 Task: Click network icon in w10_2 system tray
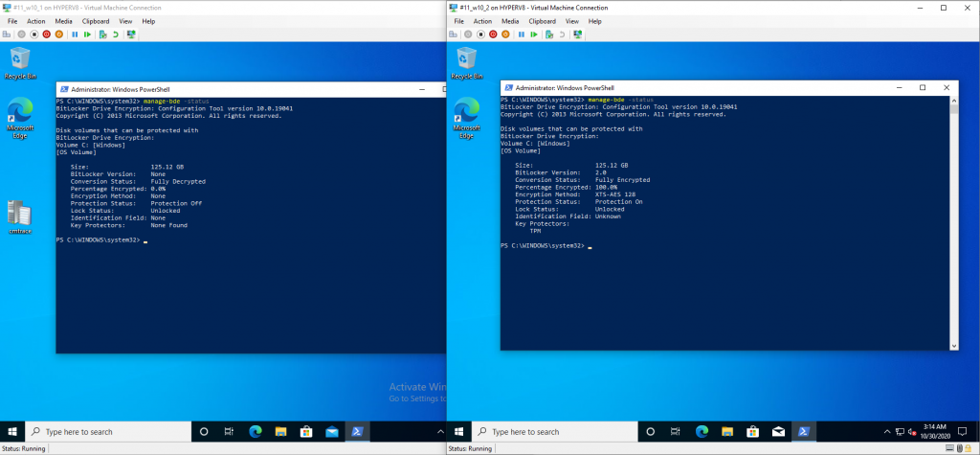[900, 432]
